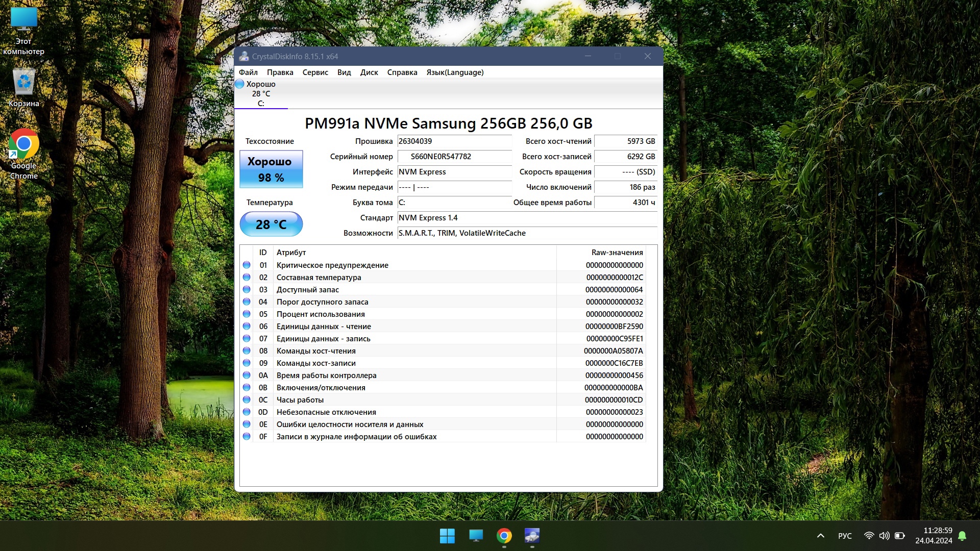980x551 pixels.
Task: Click the Прошивка field 26304039
Action: [454, 141]
